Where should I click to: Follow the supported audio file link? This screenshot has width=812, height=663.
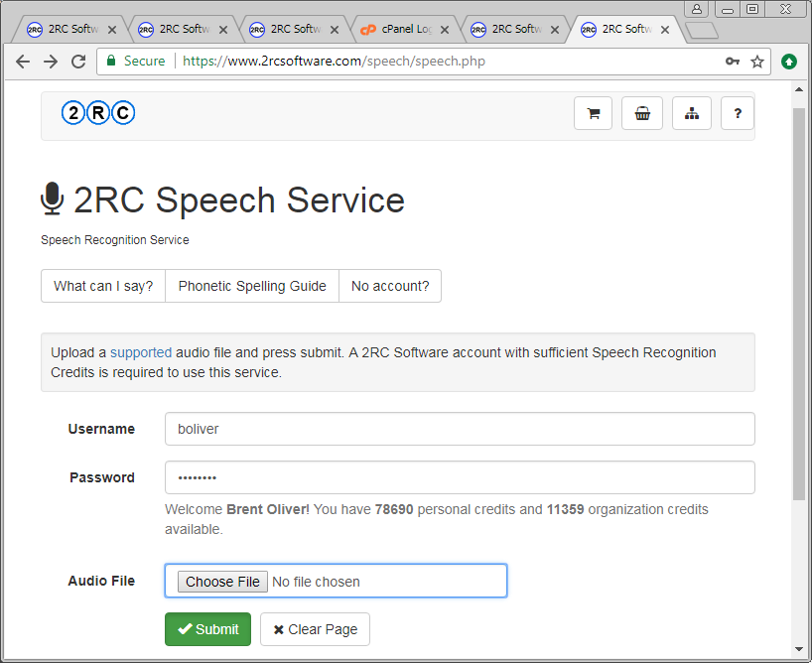click(x=141, y=352)
